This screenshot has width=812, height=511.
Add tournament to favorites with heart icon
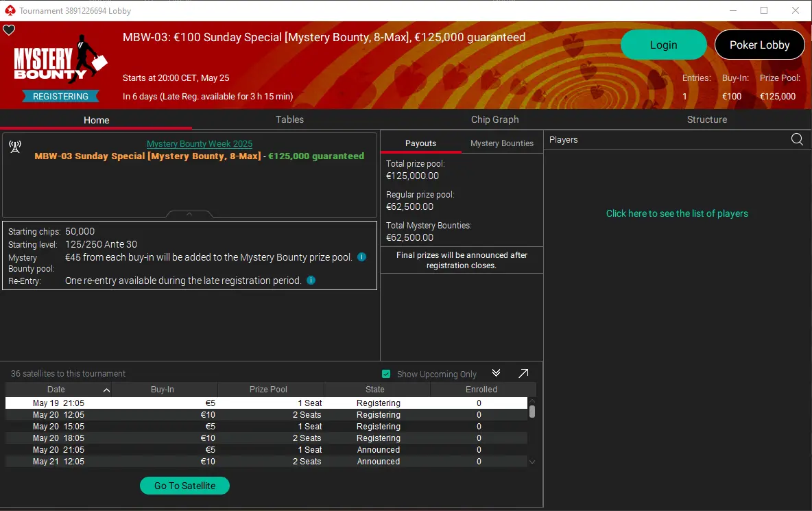point(9,30)
